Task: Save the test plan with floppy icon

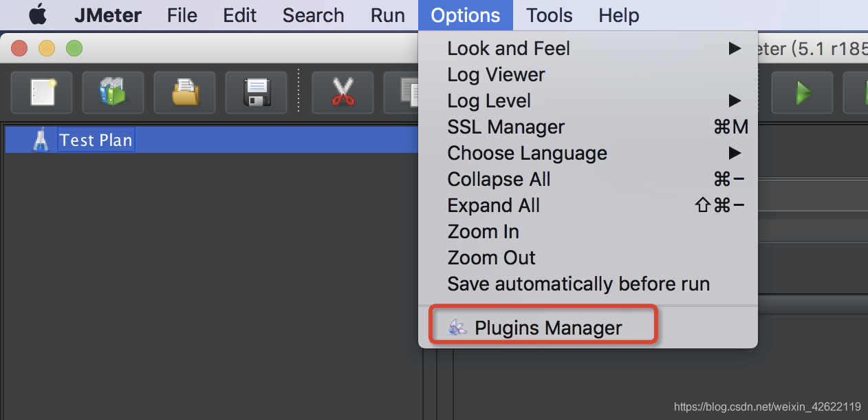Action: click(x=256, y=92)
